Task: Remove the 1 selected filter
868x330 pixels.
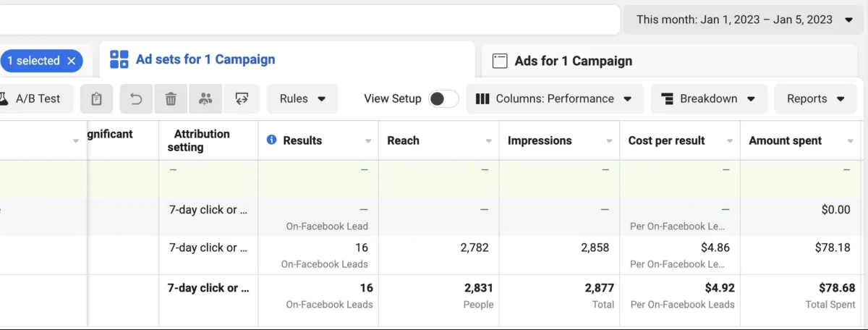Action: coord(72,61)
